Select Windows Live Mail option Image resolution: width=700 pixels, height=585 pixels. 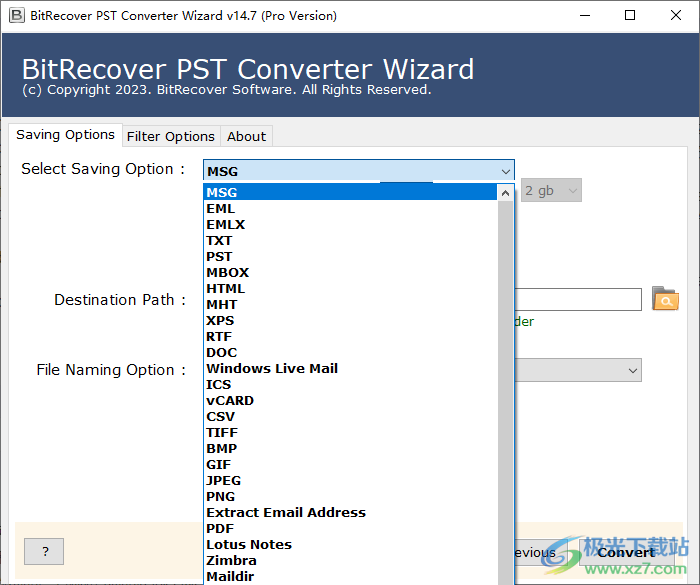click(x=351, y=368)
